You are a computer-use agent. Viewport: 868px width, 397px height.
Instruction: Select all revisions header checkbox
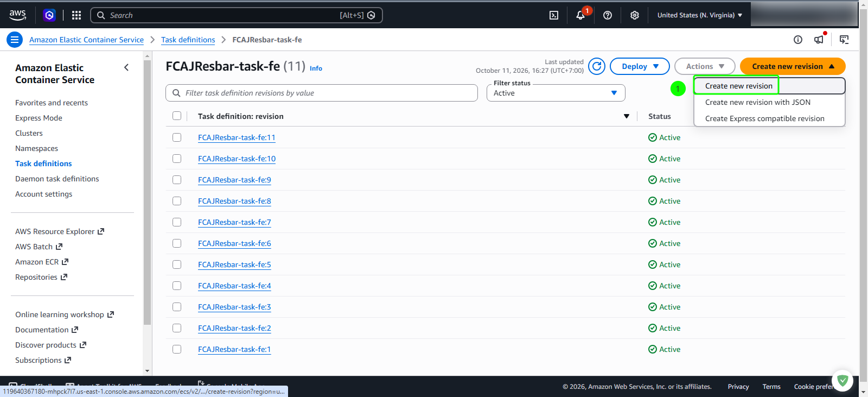[x=177, y=116]
